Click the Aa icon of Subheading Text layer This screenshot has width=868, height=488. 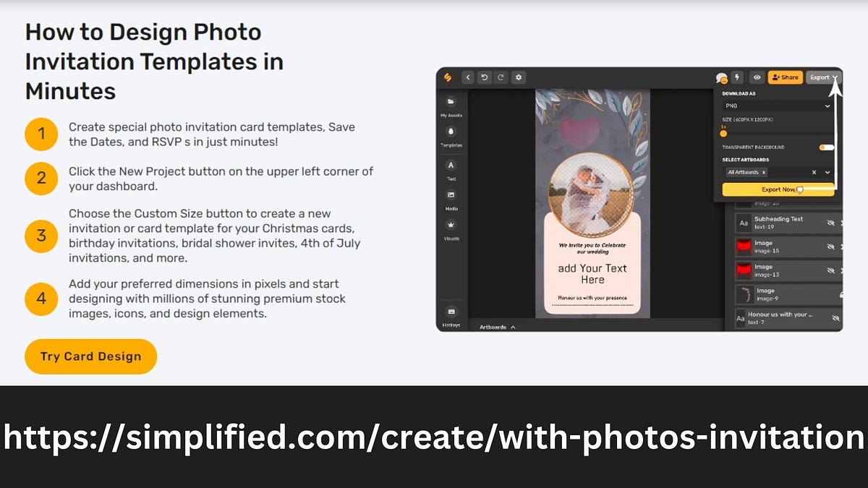tap(743, 223)
